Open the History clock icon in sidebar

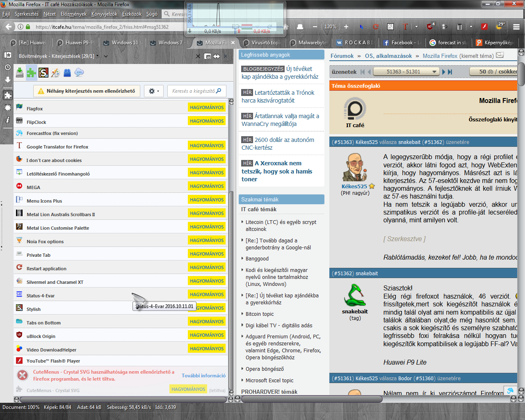click(7, 67)
